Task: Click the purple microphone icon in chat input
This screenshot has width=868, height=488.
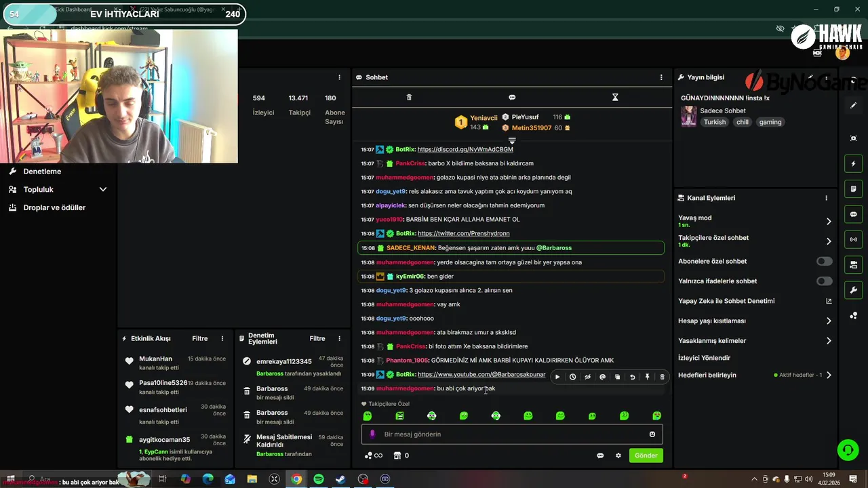Action: pos(372,434)
